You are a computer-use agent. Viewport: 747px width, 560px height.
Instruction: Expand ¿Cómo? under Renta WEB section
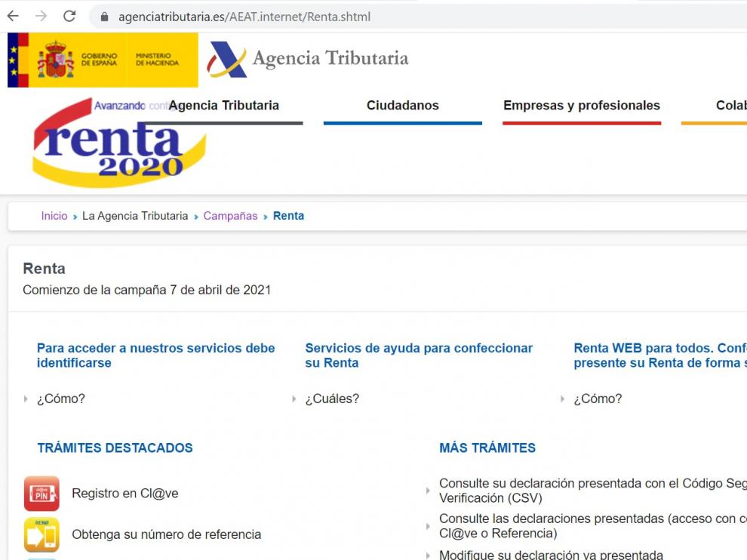pos(598,399)
